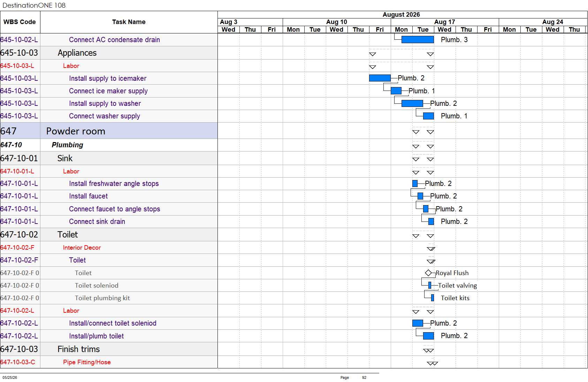Click the DestinationONE 108 project title

coord(34,5)
